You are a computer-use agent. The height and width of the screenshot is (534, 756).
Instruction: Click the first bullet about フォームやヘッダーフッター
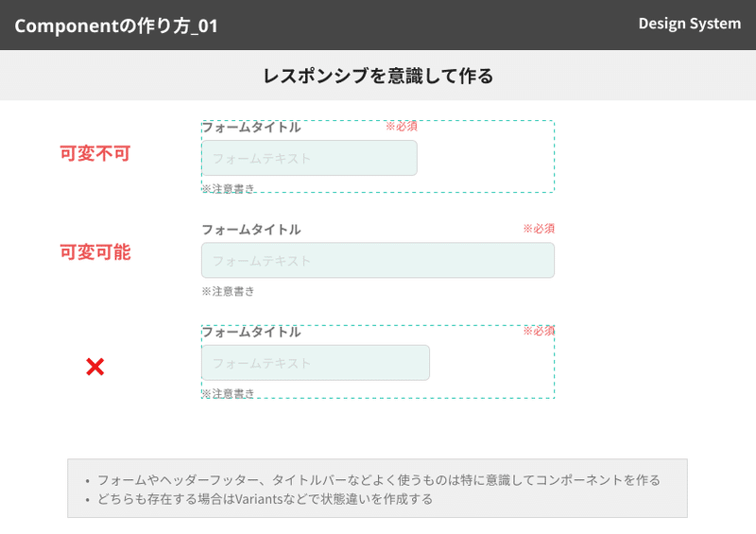pos(372,480)
